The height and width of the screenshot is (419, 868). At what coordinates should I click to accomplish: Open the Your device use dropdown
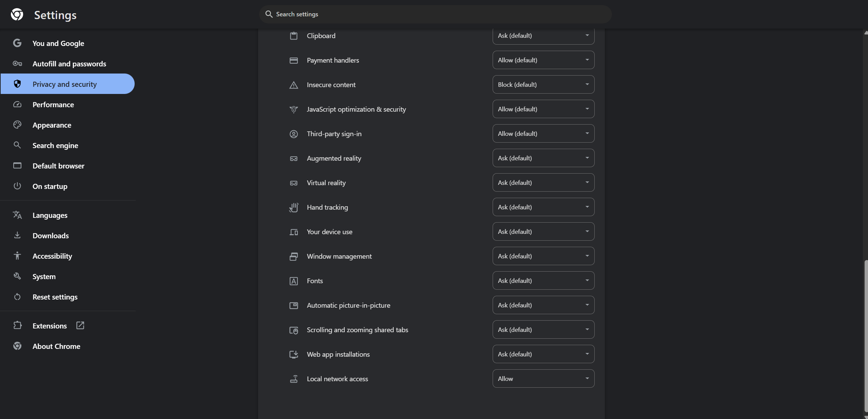[x=543, y=231]
